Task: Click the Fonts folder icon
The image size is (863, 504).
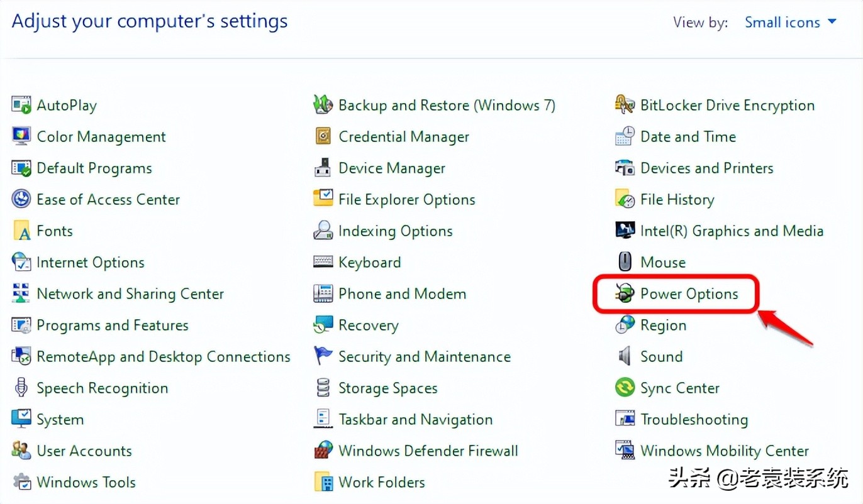Action: pyautogui.click(x=21, y=231)
